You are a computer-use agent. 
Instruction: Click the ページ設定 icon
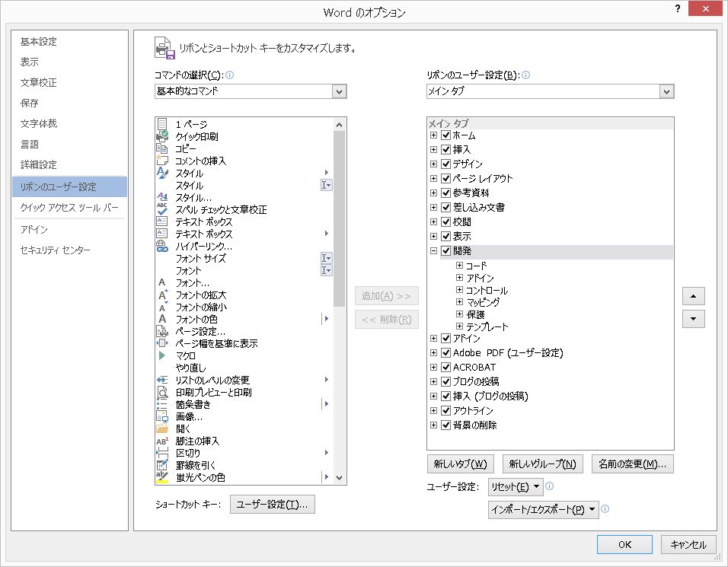(x=162, y=331)
